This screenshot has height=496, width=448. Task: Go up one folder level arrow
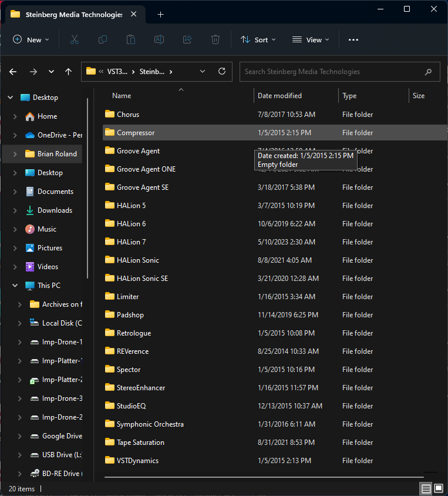point(68,72)
